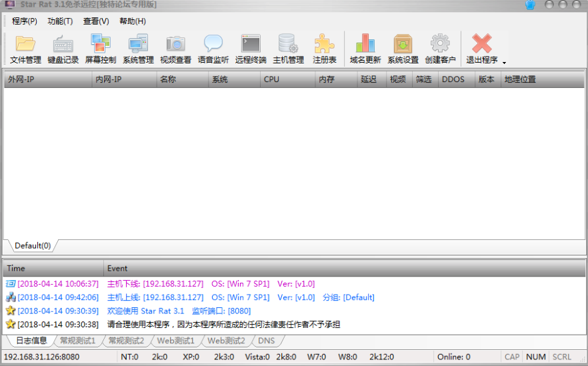Screen dimensions: 588x366
Task: Select the 请合理使用本程序 disclaimer log entry
Action: pyautogui.click(x=295, y=325)
